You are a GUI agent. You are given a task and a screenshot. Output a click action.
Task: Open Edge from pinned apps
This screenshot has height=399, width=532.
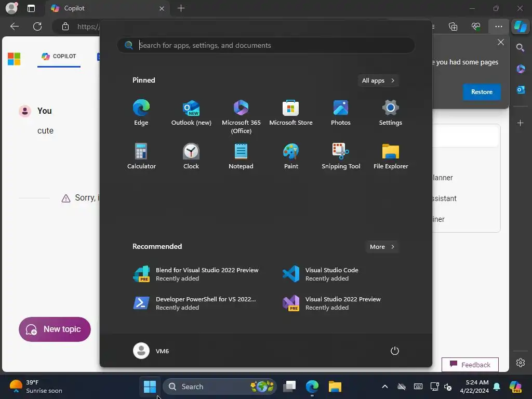(141, 113)
